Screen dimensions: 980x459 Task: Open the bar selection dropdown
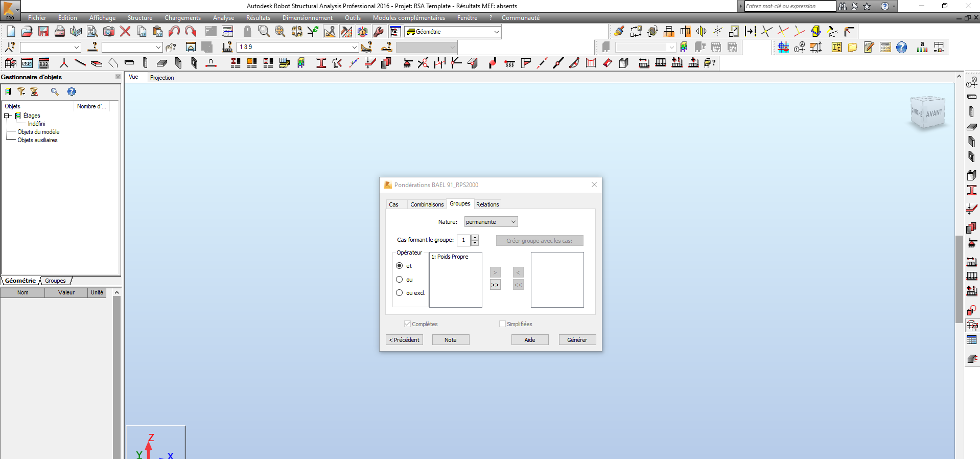[x=132, y=47]
